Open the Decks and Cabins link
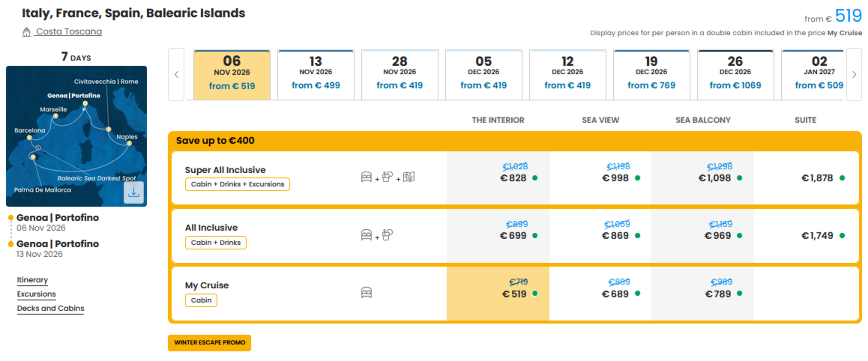 click(51, 308)
